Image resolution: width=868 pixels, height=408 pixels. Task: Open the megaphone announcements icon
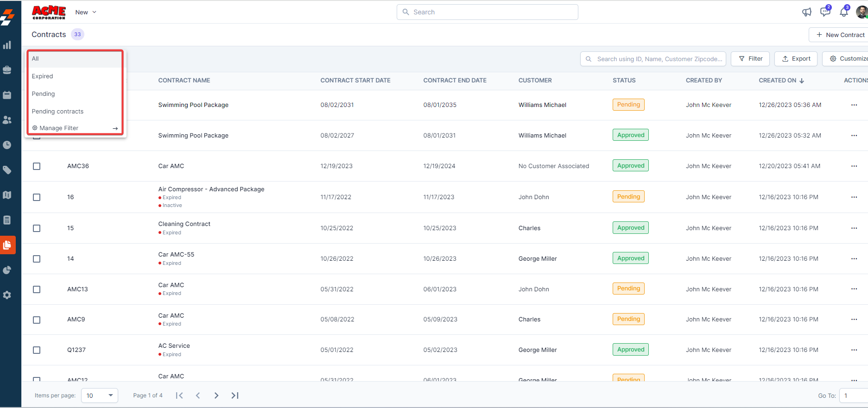click(806, 12)
